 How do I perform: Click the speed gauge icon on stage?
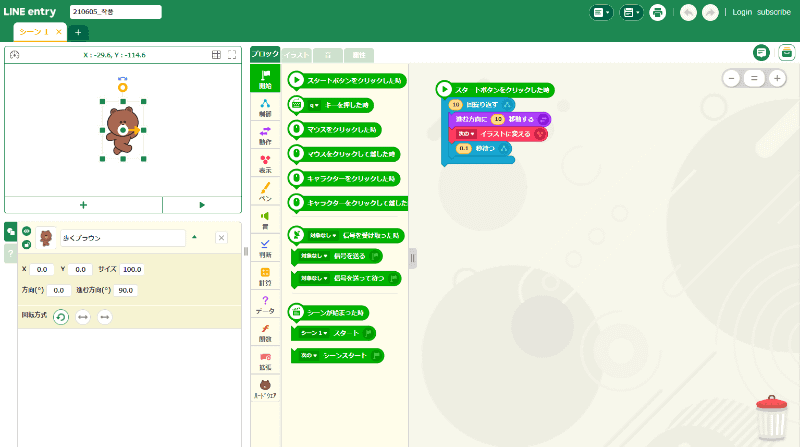tap(14, 55)
